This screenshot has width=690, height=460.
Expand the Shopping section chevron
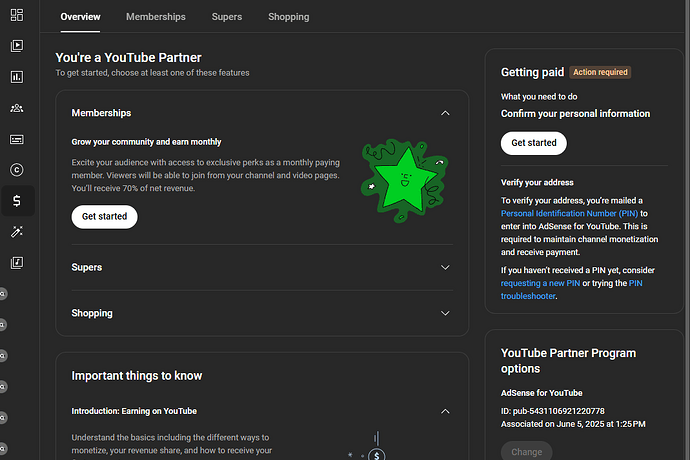pyautogui.click(x=445, y=313)
